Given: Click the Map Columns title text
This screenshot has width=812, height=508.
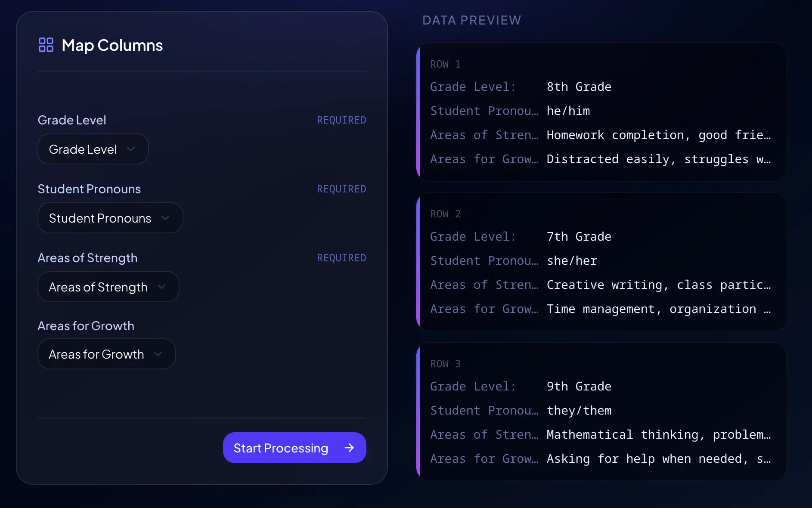Looking at the screenshot, I should coord(112,45).
